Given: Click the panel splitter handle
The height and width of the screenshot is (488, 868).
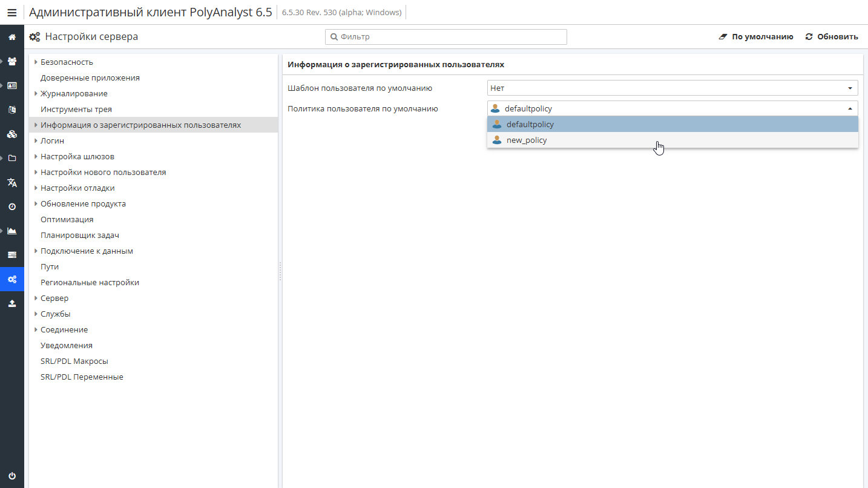Looking at the screenshot, I should [280, 271].
